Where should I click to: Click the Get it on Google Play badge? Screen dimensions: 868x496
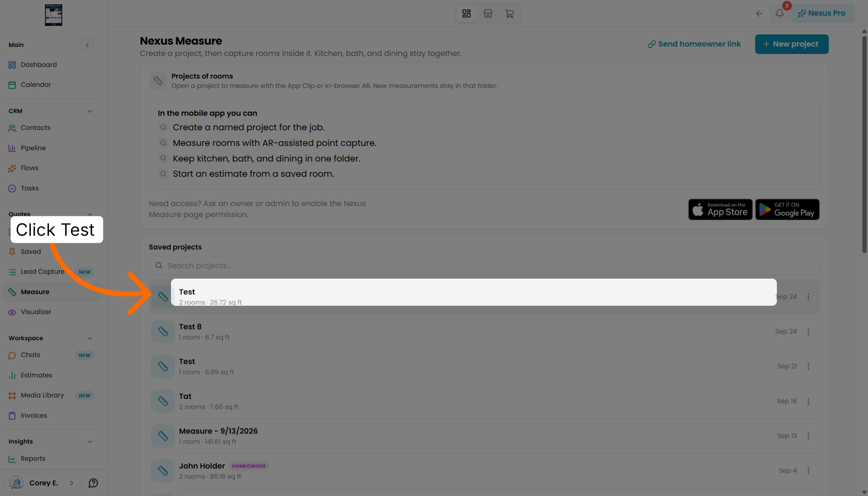pos(787,210)
